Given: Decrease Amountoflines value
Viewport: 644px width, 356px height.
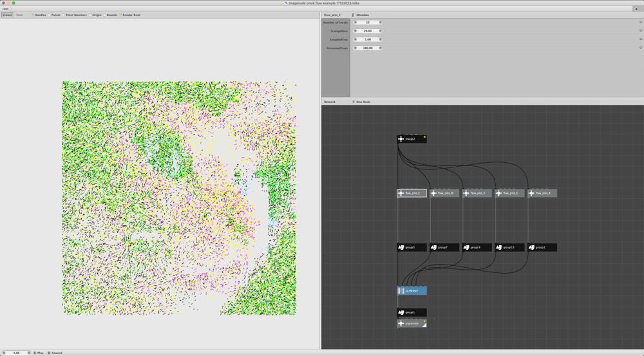Looking at the screenshot, I should click(355, 48).
